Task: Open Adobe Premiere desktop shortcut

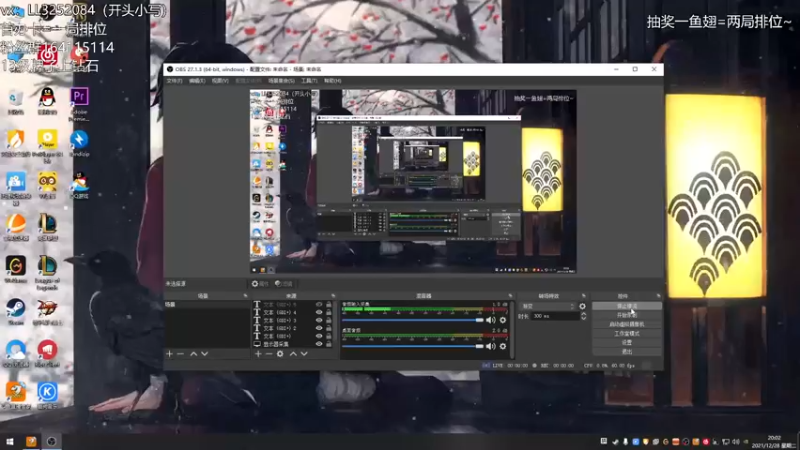Action: (79, 104)
